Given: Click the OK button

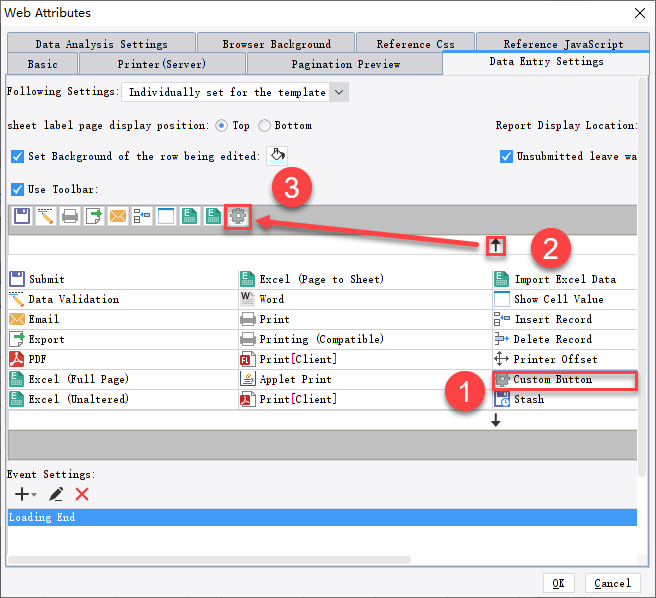Looking at the screenshot, I should pyautogui.click(x=558, y=583).
